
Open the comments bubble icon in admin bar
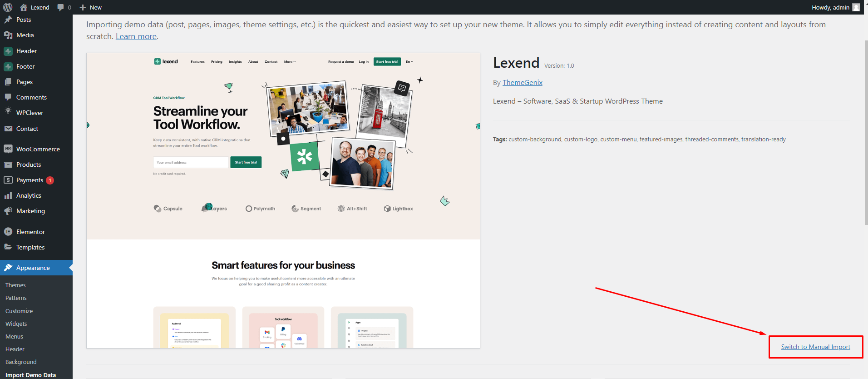(60, 8)
